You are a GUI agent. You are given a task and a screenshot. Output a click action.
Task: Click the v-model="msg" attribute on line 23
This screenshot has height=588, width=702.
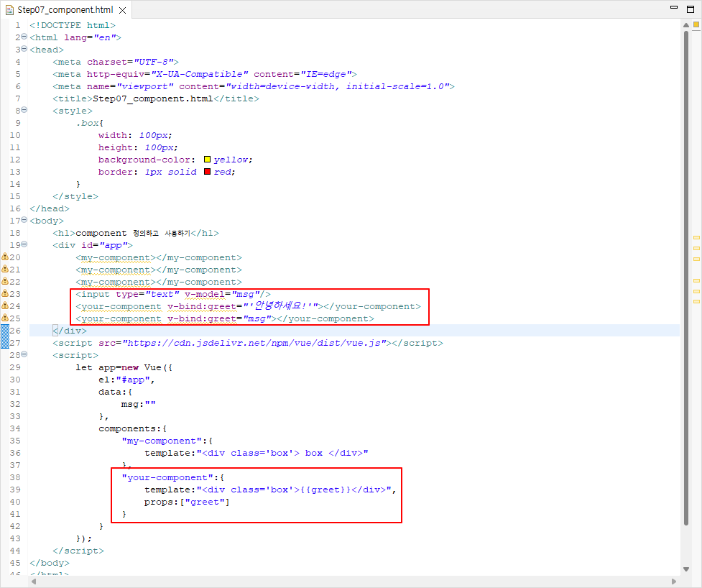[x=222, y=294]
